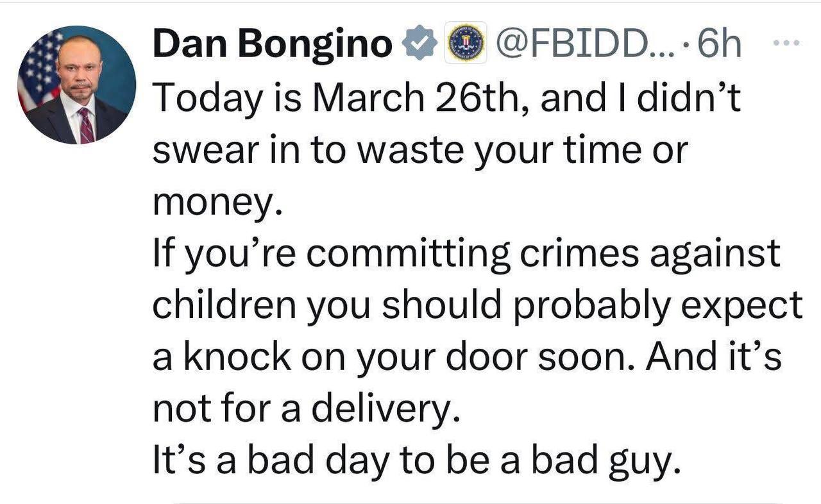Click the "children you should probably expect" line

tap(477, 305)
